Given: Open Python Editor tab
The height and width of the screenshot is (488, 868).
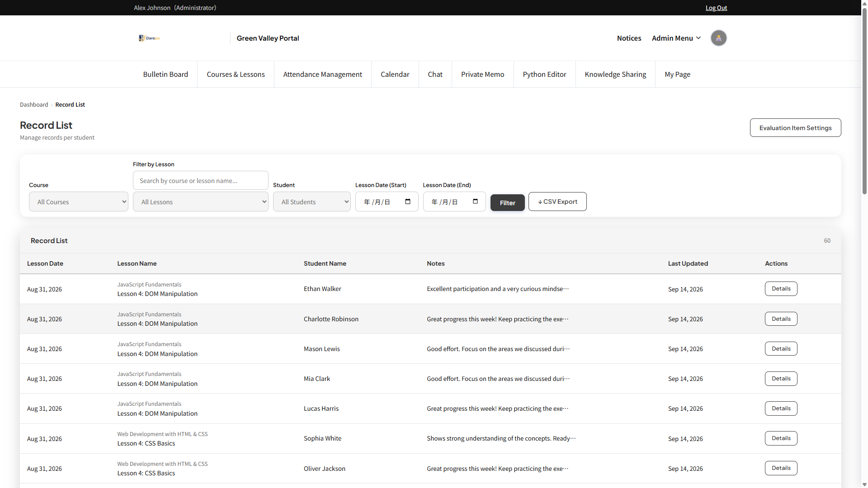Looking at the screenshot, I should (x=544, y=74).
